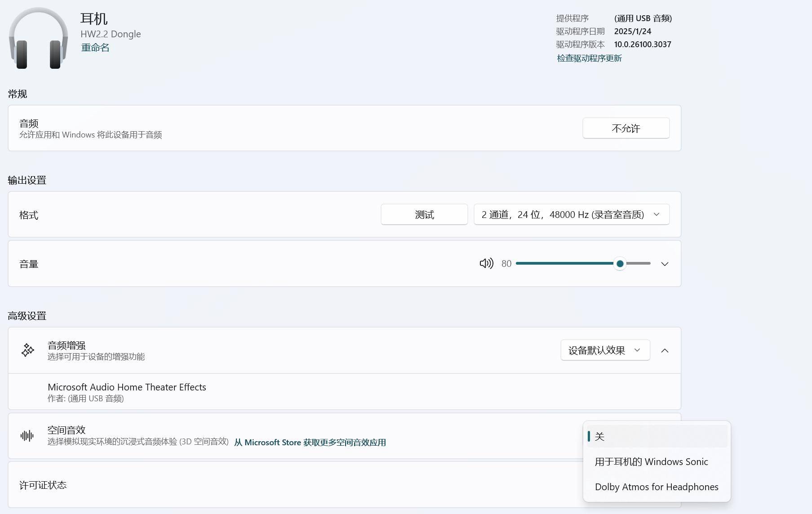Viewport: 812px width, 514px height.
Task: Adjust the volume slider handle
Action: point(620,264)
